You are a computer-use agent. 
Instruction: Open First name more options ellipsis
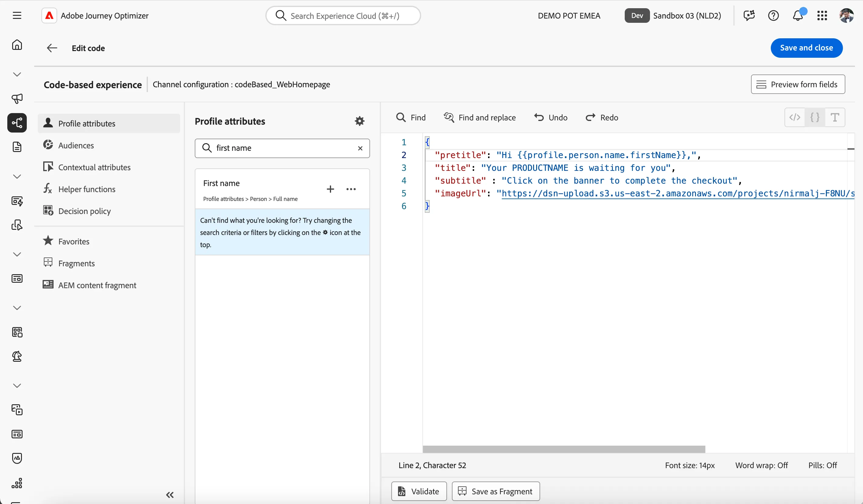coord(351,189)
